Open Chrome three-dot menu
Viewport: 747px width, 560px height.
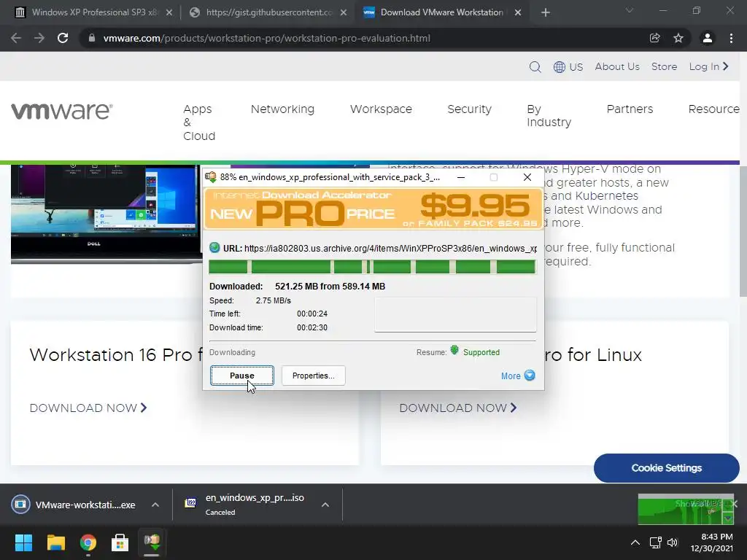click(731, 38)
